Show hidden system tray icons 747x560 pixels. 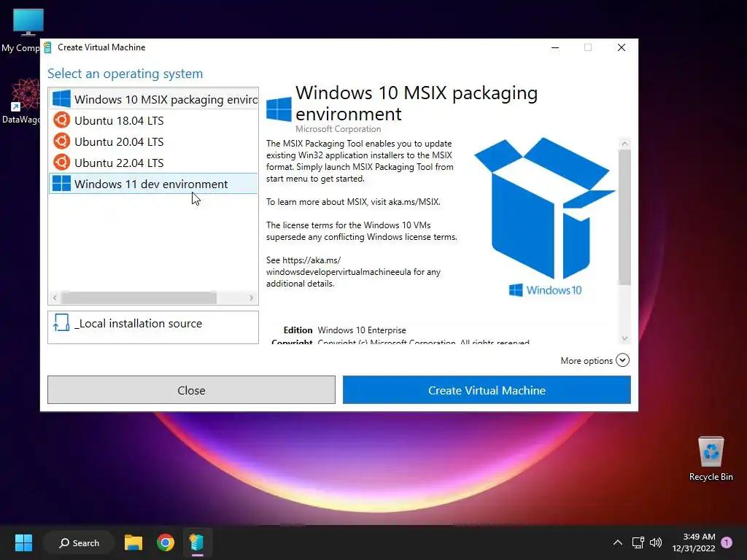click(617, 542)
